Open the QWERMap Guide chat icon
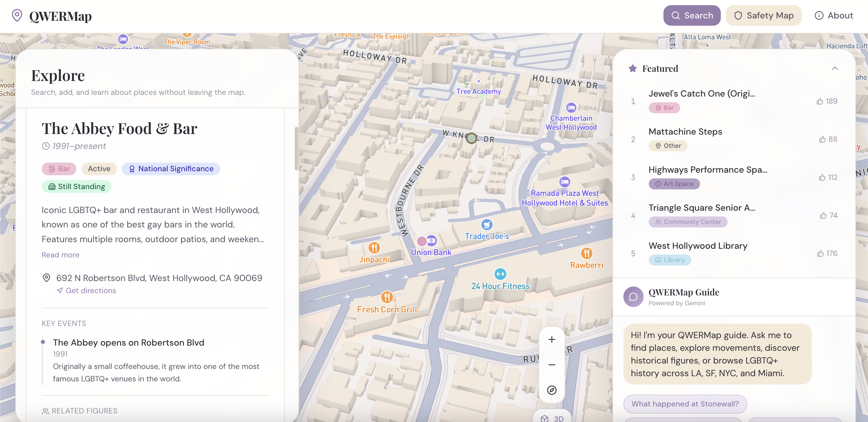The height and width of the screenshot is (422, 868). 633,297
